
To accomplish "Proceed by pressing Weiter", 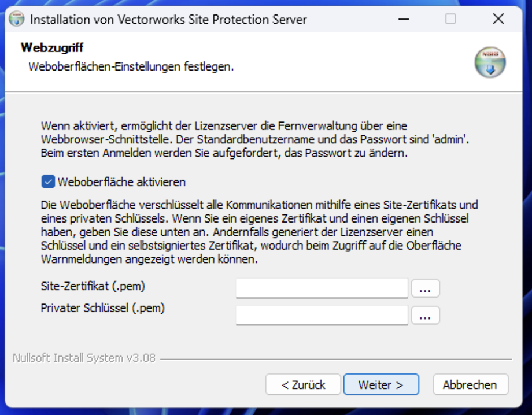I will (x=380, y=384).
